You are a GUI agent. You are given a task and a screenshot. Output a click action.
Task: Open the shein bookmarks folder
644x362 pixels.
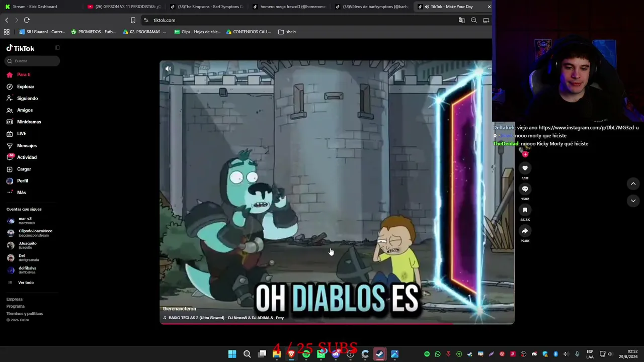[x=287, y=32]
